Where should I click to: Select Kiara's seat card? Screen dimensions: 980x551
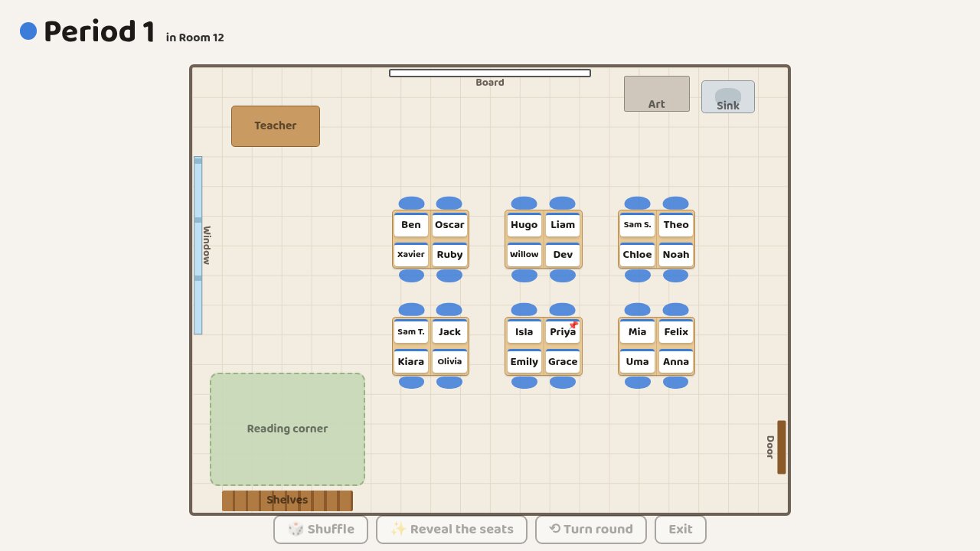click(x=411, y=361)
